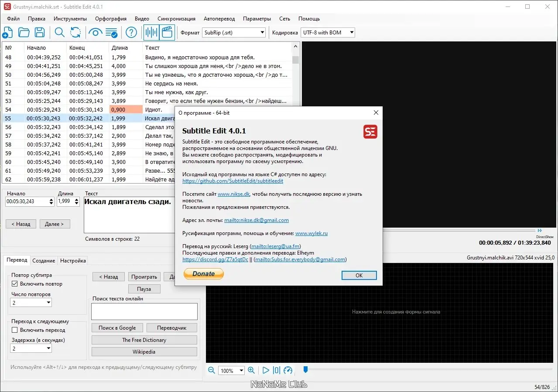This screenshot has height=392, width=558.
Task: Open the Файл menu
Action: (13, 19)
